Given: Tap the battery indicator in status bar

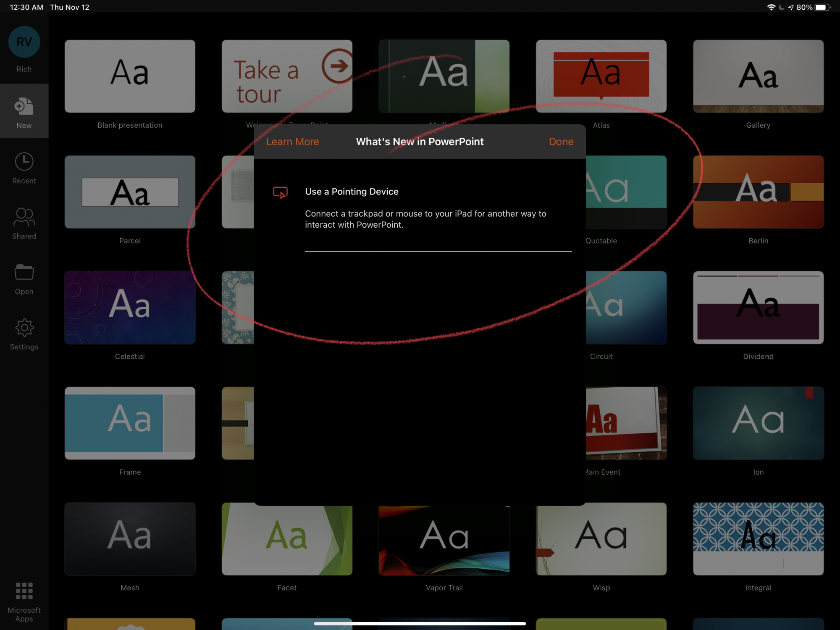Looking at the screenshot, I should click(822, 7).
